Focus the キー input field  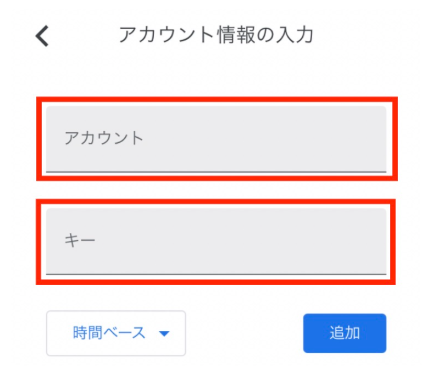pos(216,241)
